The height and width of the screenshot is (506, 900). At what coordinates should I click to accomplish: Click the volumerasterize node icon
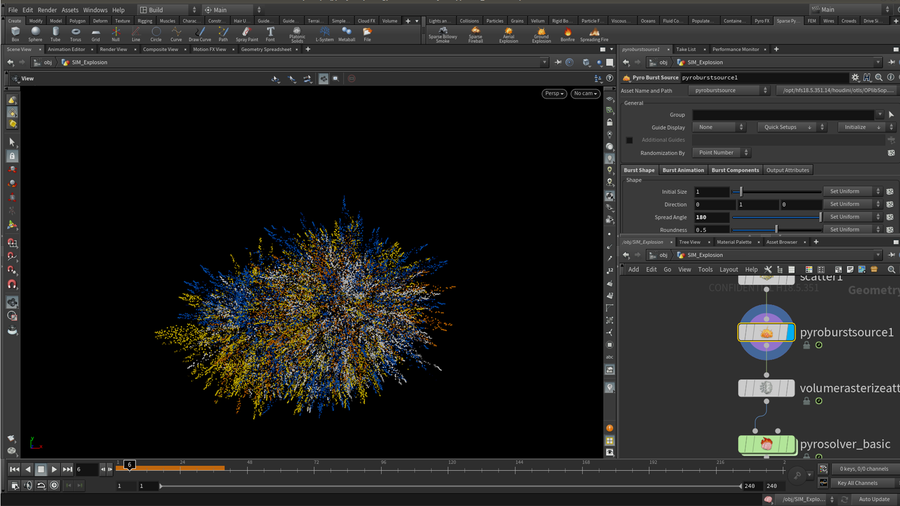pyautogui.click(x=766, y=388)
